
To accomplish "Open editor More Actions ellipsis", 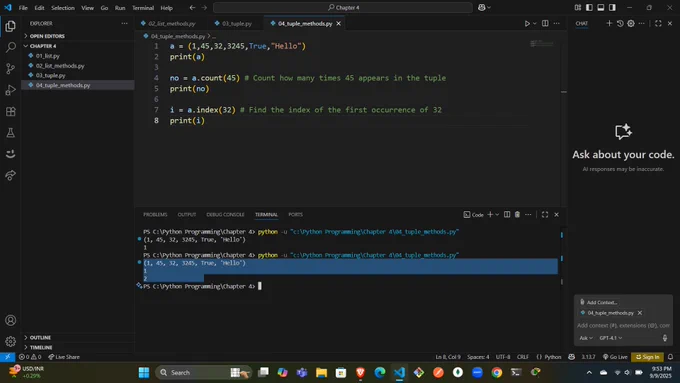I will point(557,23).
